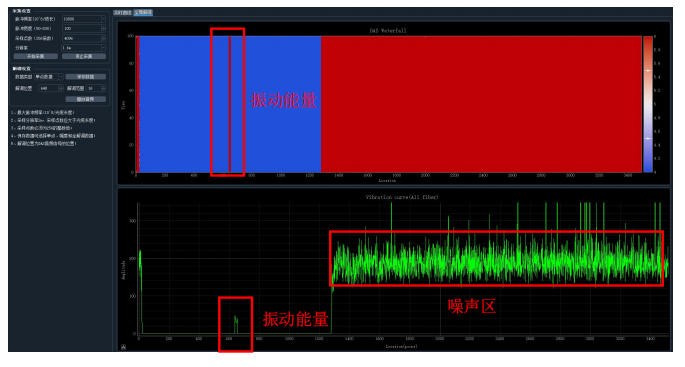Click the stop acquisition button
Image resolution: width=685 pixels, height=367 pixels.
84,56
